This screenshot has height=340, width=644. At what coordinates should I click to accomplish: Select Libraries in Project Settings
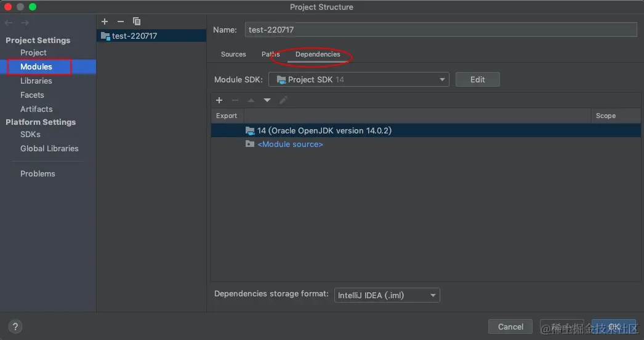point(36,81)
